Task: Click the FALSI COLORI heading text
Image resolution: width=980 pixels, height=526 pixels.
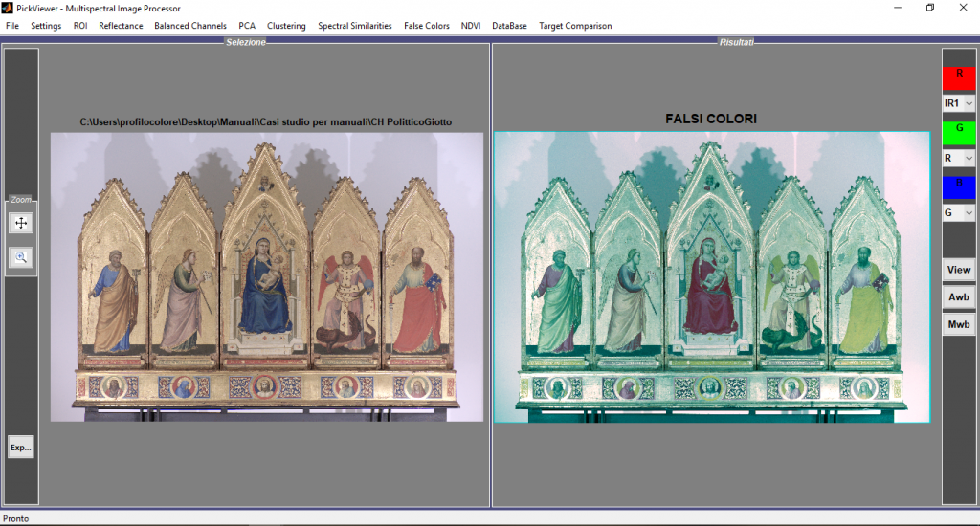Action: pyautogui.click(x=711, y=119)
